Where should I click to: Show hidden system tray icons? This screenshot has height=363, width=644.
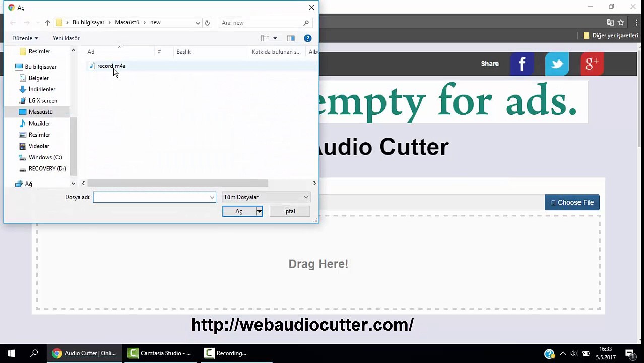click(563, 353)
